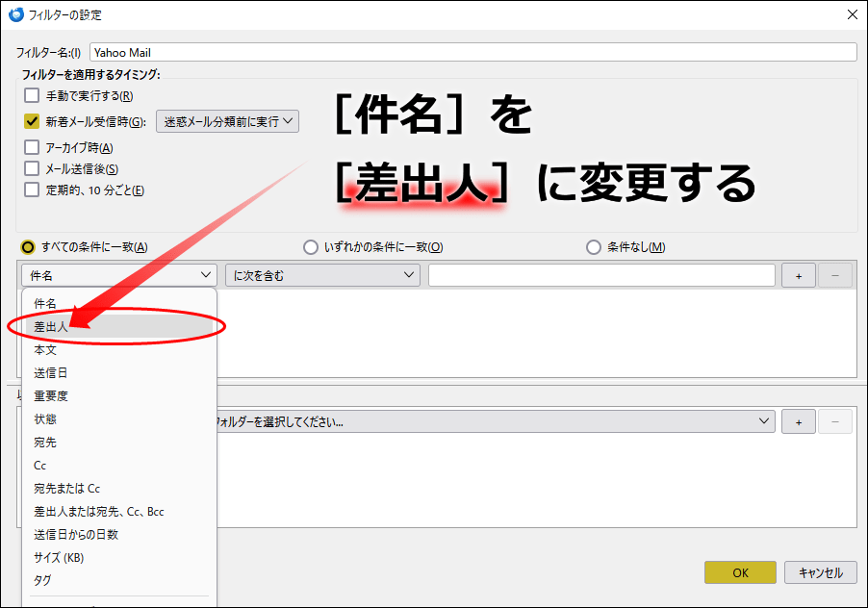This screenshot has width=868, height=608.
Task: Choose 宛先または Cc from the list
Action: [119, 488]
